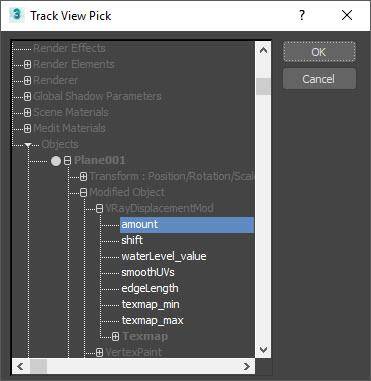Collapse the VRayDisplacementMod node

pyautogui.click(x=99, y=209)
